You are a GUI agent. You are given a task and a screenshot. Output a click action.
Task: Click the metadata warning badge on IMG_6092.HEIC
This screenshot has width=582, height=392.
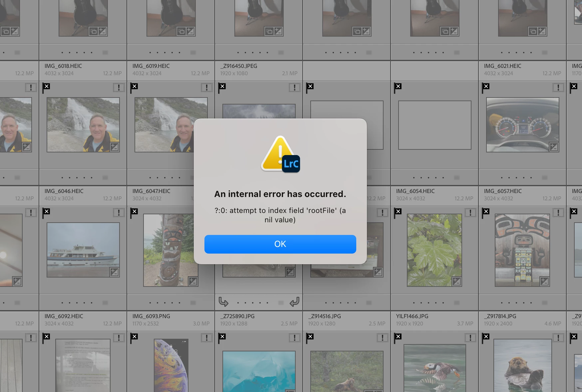point(119,338)
